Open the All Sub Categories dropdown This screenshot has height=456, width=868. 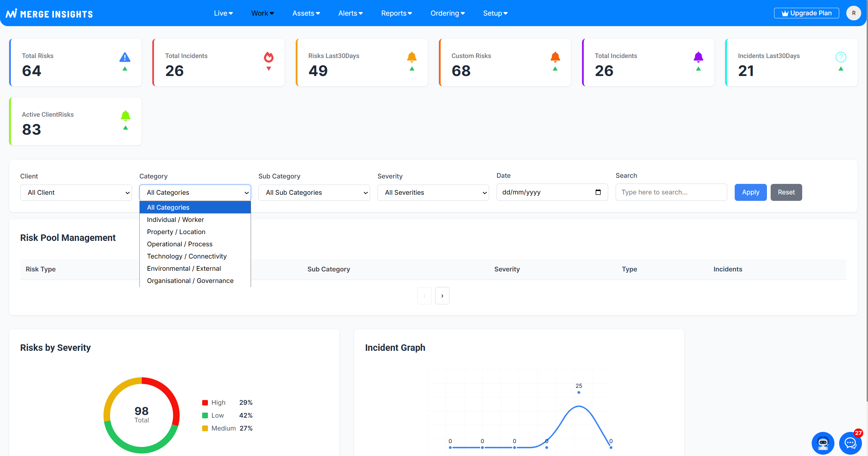[x=314, y=193]
